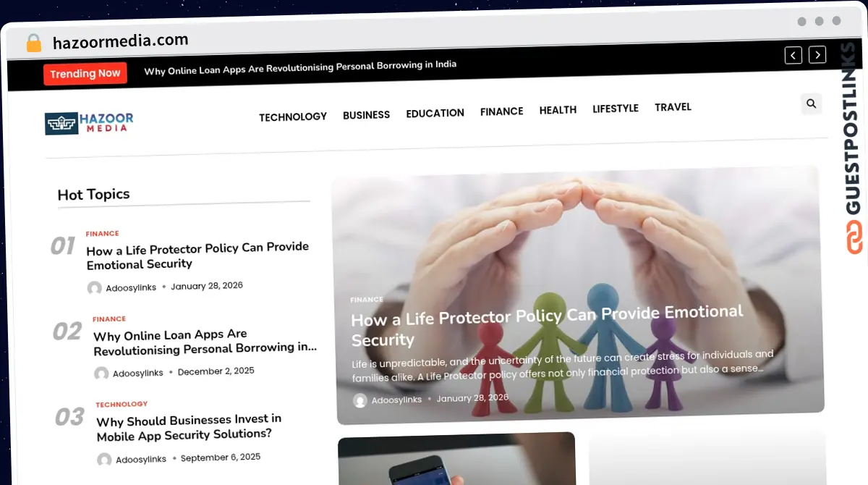Viewport: 868px width, 485px height.
Task: Click author avatar on featured hero article
Action: pyautogui.click(x=359, y=400)
